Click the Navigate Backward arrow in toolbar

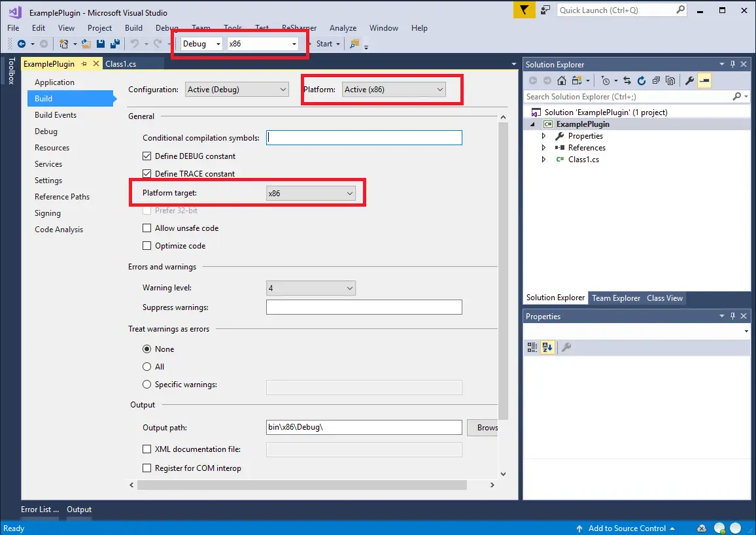(21, 44)
